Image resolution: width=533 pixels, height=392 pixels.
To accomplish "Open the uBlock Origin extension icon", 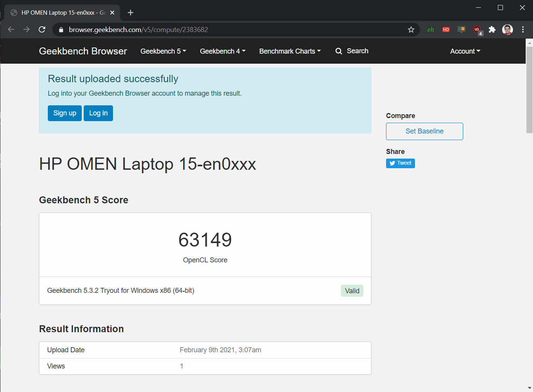I will point(477,30).
